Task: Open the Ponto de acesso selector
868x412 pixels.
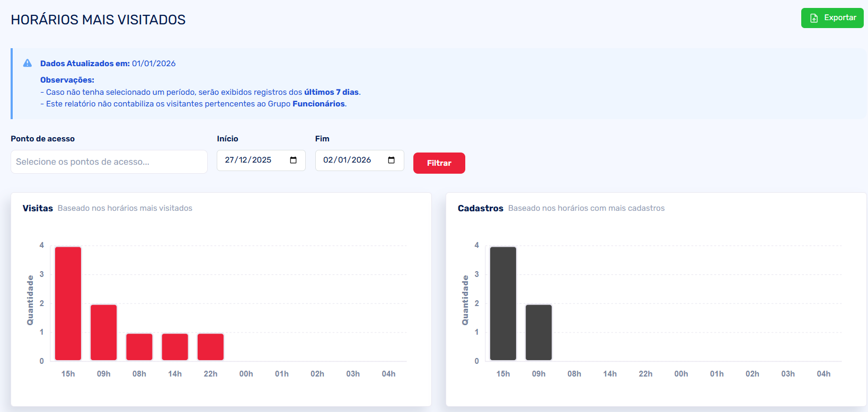Action: click(x=109, y=162)
